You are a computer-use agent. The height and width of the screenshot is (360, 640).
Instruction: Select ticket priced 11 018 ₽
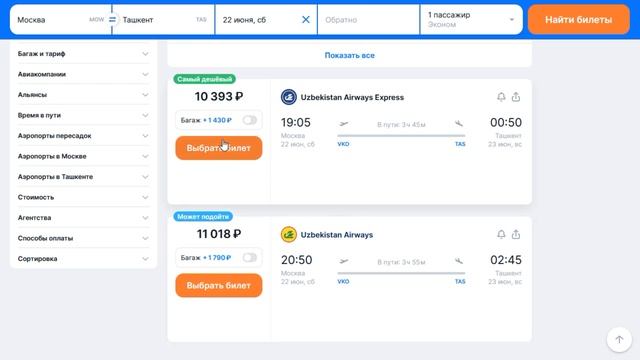pos(219,285)
